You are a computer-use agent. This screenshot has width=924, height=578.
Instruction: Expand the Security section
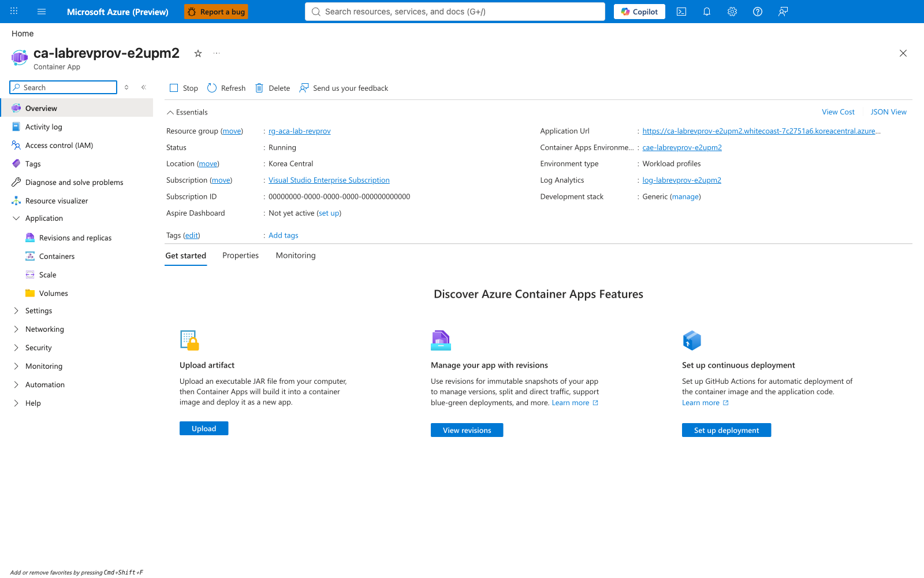point(16,347)
